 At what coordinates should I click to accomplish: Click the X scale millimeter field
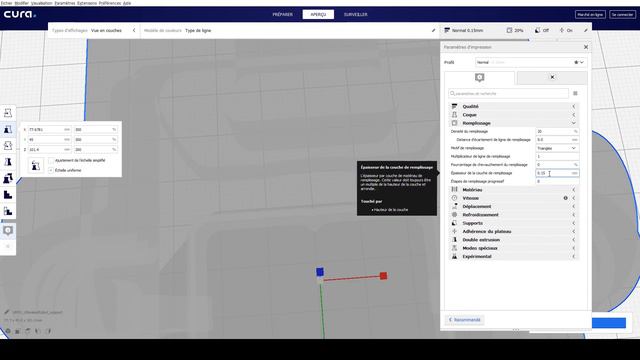pyautogui.click(x=49, y=129)
